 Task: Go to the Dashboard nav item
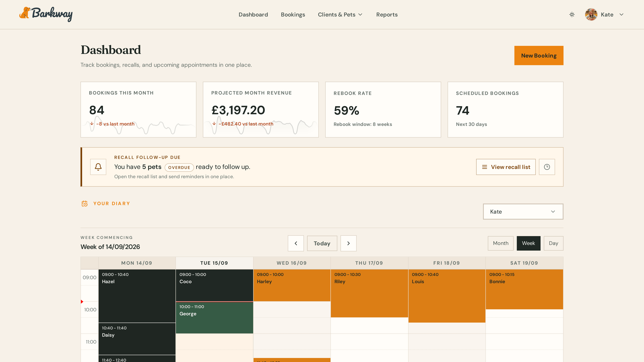coord(253,14)
